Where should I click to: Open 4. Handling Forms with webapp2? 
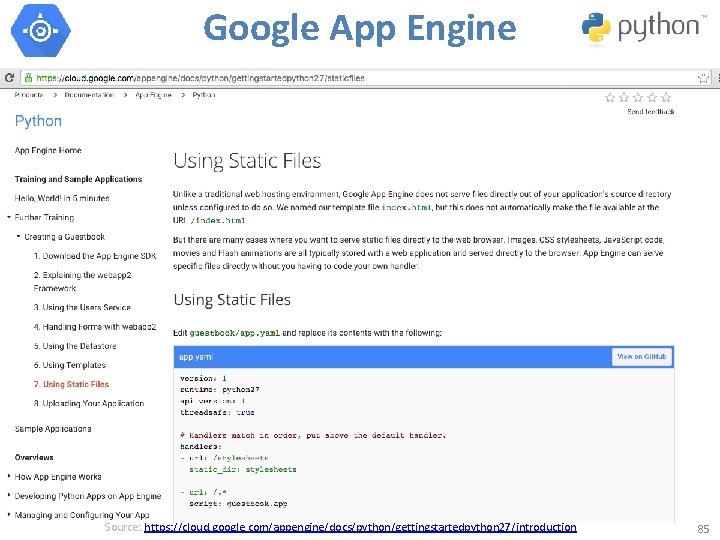(95, 326)
